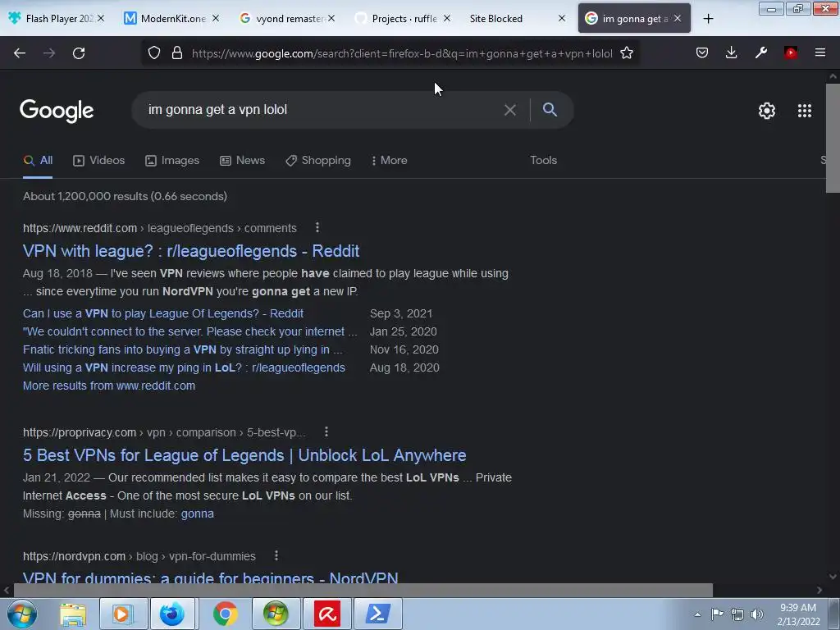Open options for the nordvpn.com result
The image size is (840, 630).
coord(276,555)
